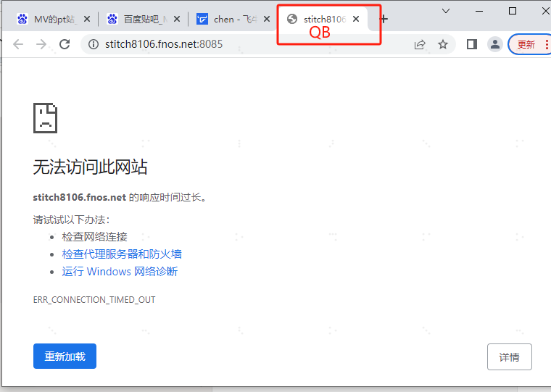Open 运行 Windows 网络诊断 link
Screen dimensions: 551x392
[120, 272]
